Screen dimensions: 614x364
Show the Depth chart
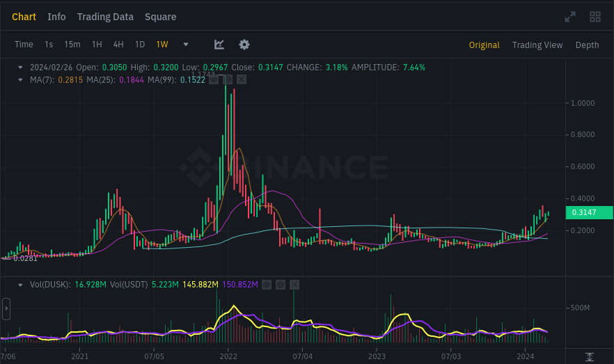point(587,45)
